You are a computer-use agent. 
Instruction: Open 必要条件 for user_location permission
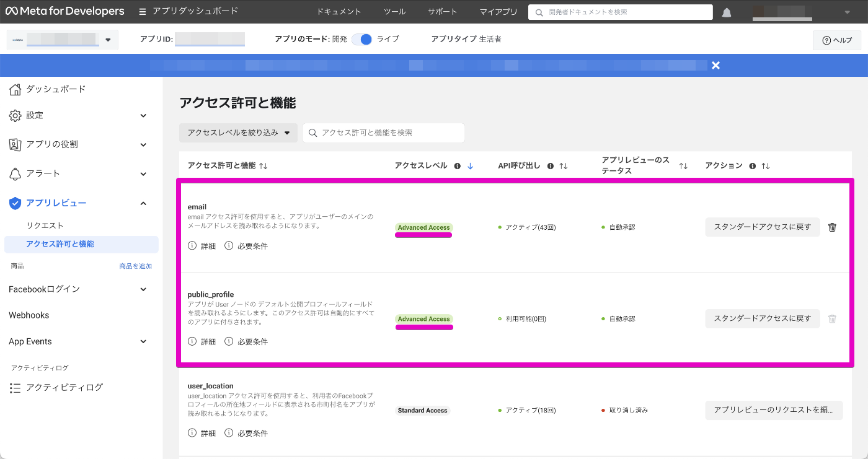[246, 433]
